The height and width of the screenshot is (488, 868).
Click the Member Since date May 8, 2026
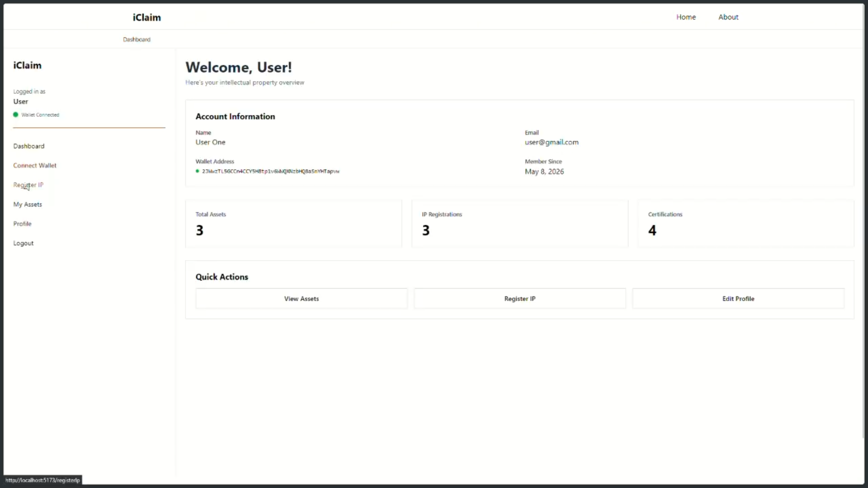544,172
